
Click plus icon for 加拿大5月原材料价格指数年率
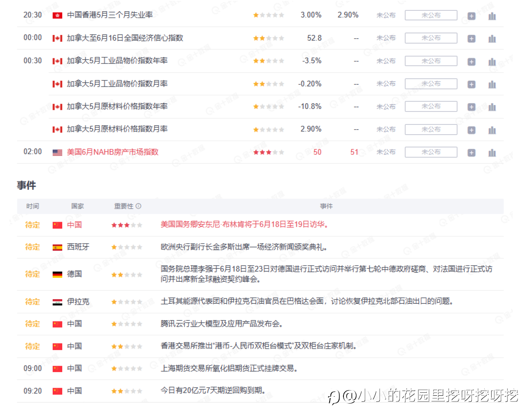click(x=471, y=107)
